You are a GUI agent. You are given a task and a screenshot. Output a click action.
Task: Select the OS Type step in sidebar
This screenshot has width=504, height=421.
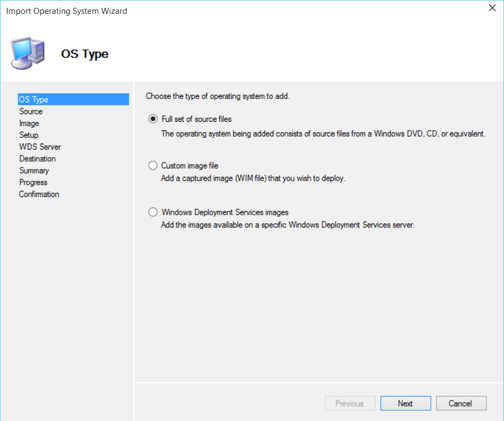point(34,100)
